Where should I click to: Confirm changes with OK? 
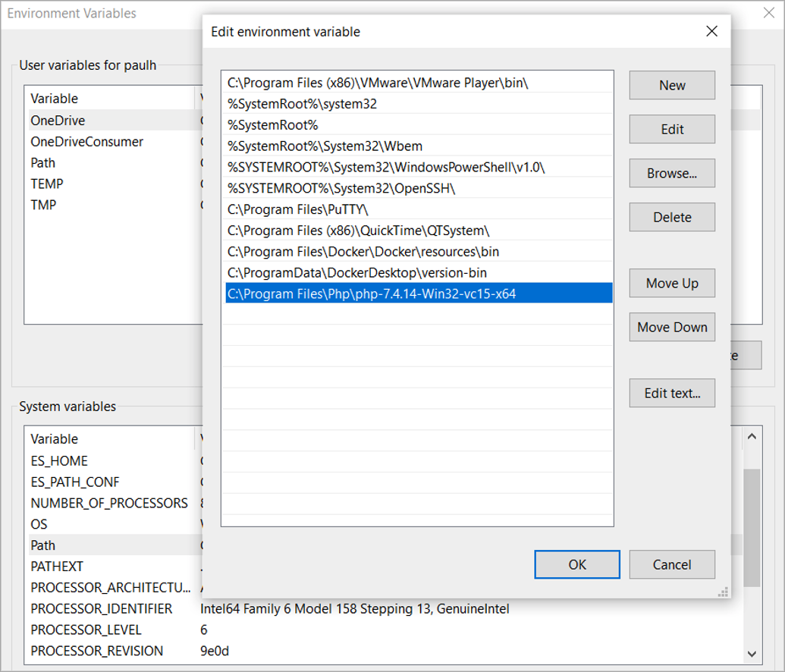coord(576,564)
